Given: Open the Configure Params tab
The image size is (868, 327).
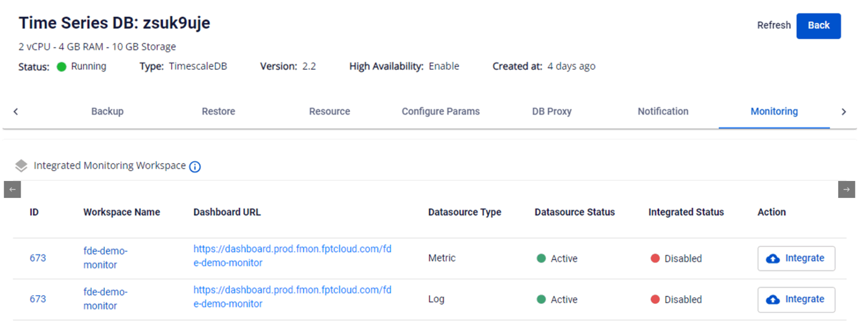Looking at the screenshot, I should tap(441, 112).
